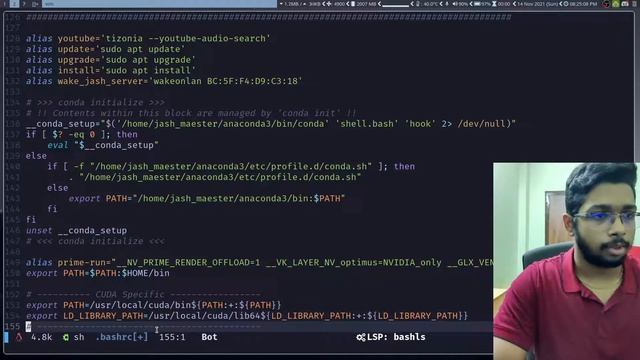Click the volume '90%' reading
This screenshot has height=360, width=640.
[x=462, y=4]
